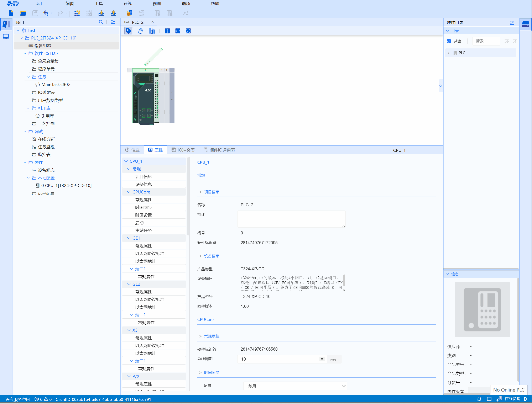The height and width of the screenshot is (404, 532).
Task: Select the hand pan tool in PLC_2 view
Action: [x=140, y=31]
